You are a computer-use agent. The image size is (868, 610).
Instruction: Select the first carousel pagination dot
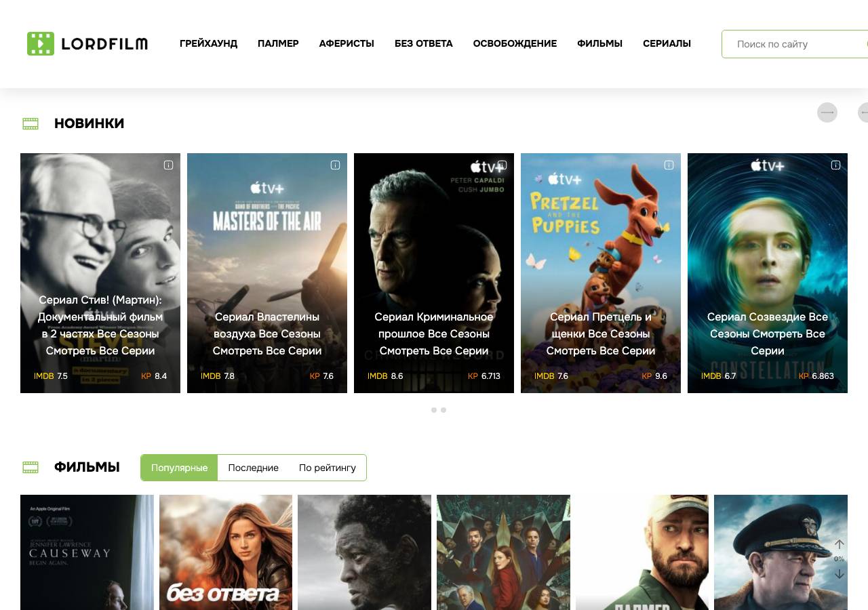click(x=434, y=410)
